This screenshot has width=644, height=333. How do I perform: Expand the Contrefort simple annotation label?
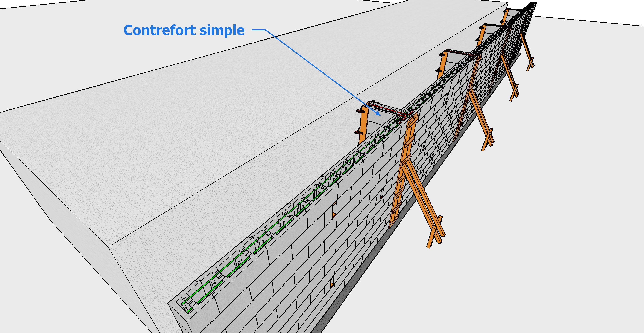pyautogui.click(x=184, y=31)
